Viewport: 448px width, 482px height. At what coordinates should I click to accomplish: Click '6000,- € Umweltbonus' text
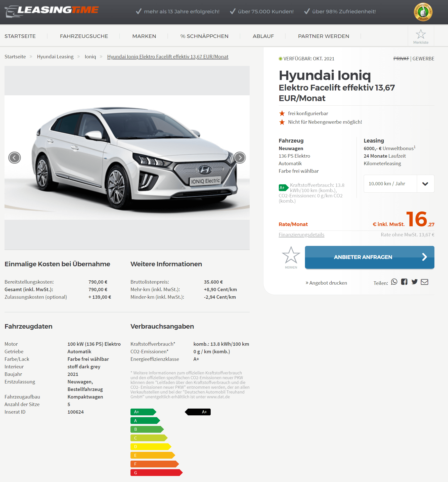389,148
